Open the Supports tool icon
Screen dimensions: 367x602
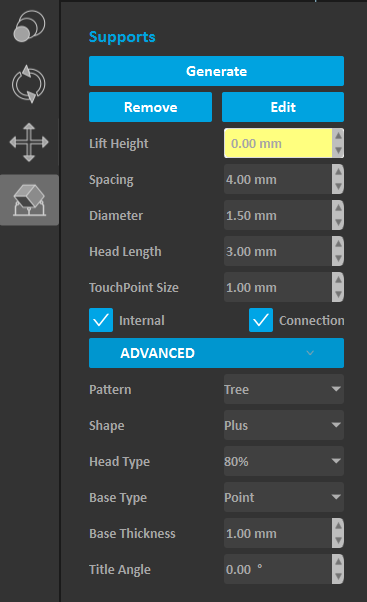point(29,200)
